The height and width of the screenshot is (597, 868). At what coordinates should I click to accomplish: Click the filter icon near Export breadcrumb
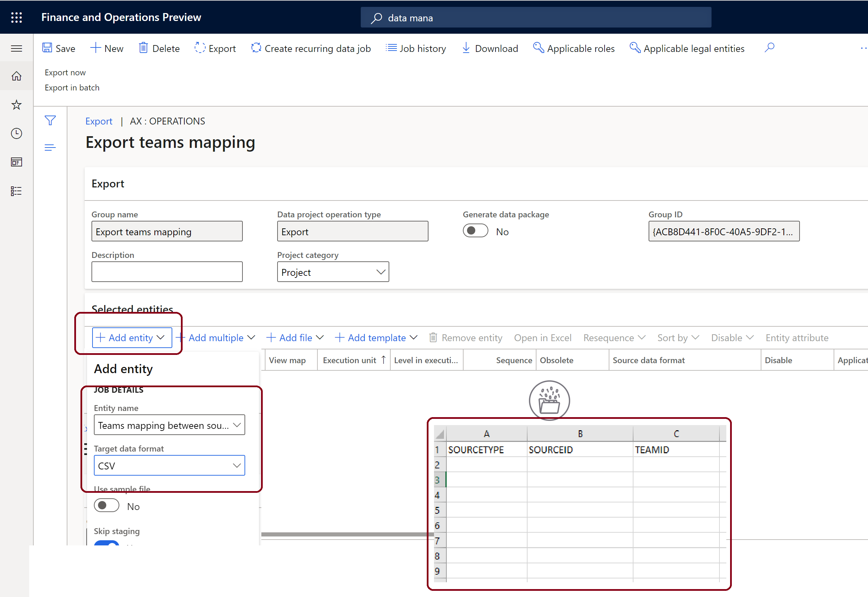coord(51,121)
